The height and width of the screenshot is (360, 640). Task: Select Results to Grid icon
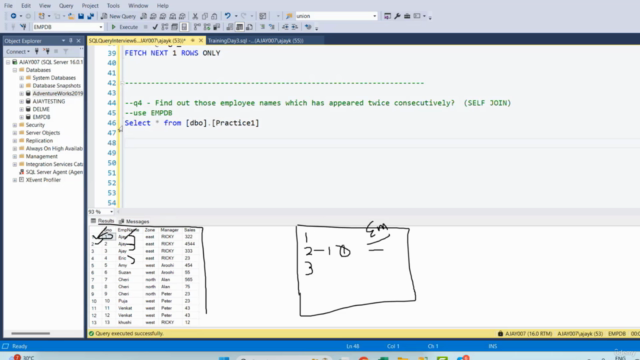pyautogui.click(x=240, y=27)
